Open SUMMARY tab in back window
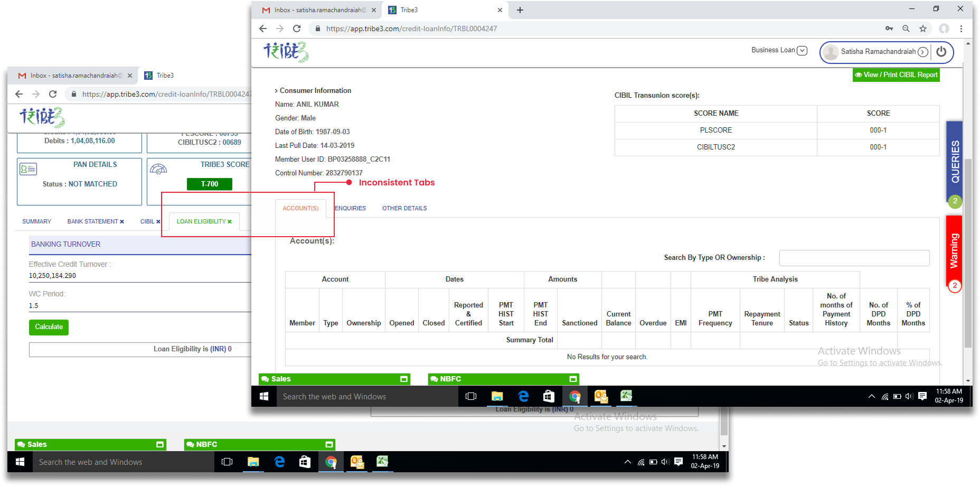 36,221
